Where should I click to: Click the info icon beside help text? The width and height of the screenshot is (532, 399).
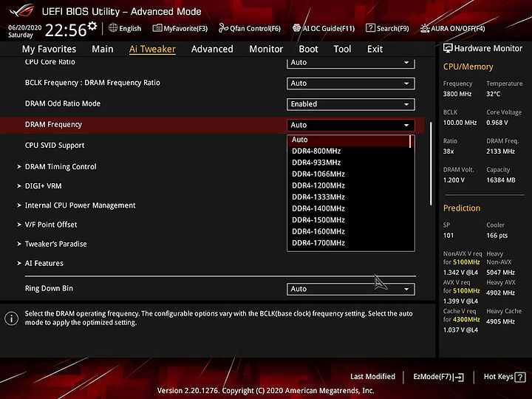tap(11, 318)
